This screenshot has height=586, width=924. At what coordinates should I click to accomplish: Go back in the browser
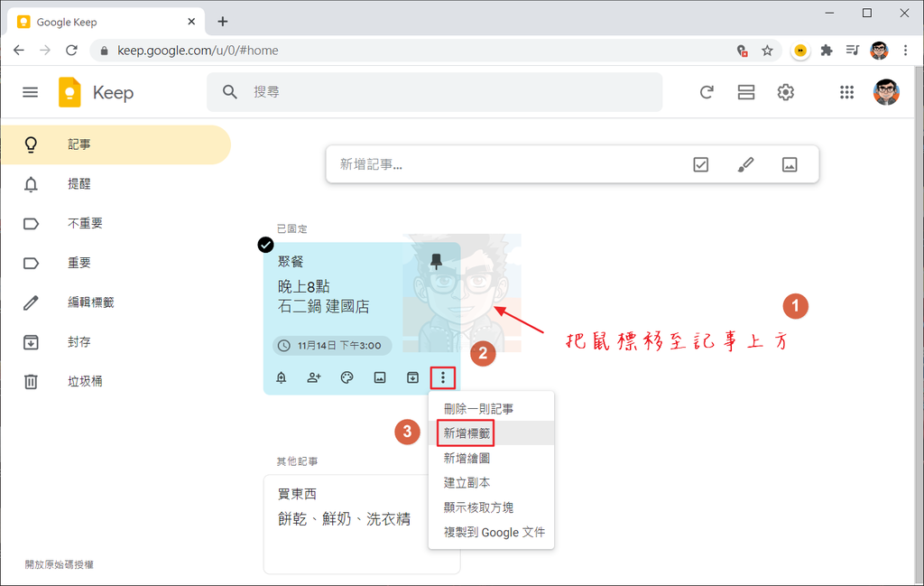click(19, 50)
